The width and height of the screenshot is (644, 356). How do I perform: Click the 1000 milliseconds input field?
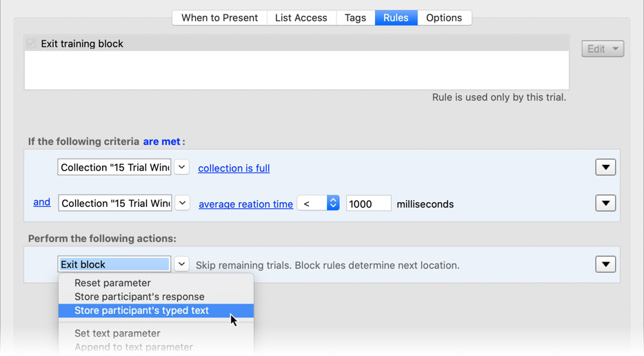[x=368, y=204]
